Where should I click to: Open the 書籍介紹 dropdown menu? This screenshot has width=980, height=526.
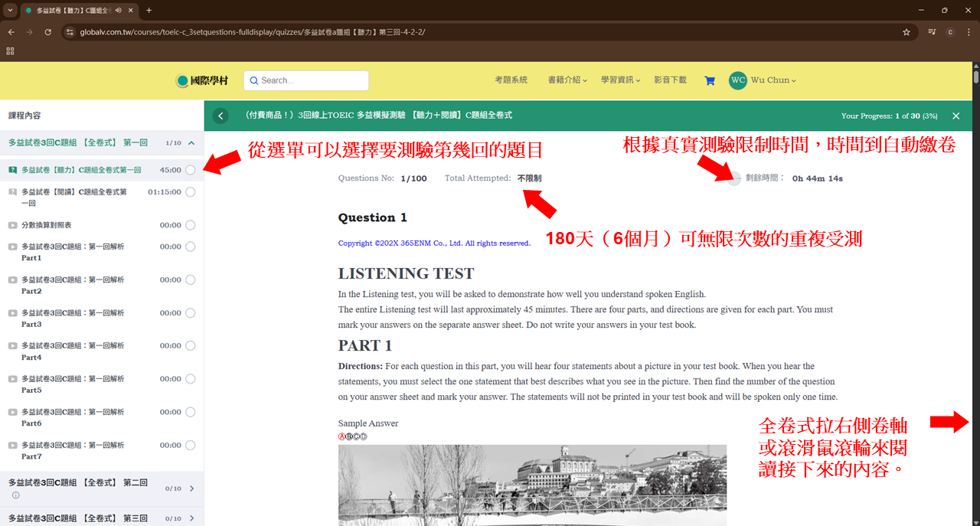[567, 80]
